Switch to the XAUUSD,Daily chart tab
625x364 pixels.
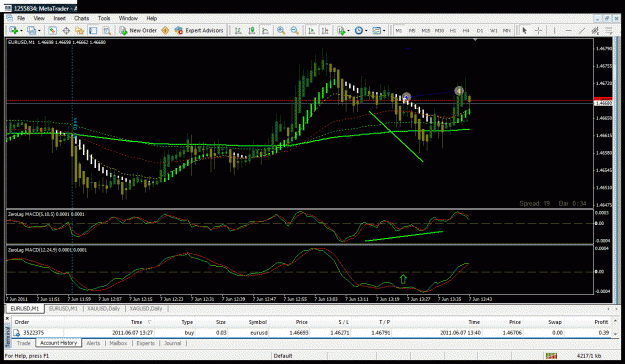pos(104,309)
